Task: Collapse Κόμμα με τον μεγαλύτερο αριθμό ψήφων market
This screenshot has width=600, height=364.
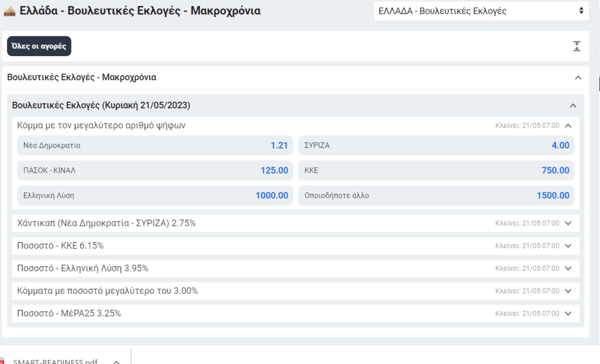Action: click(568, 125)
